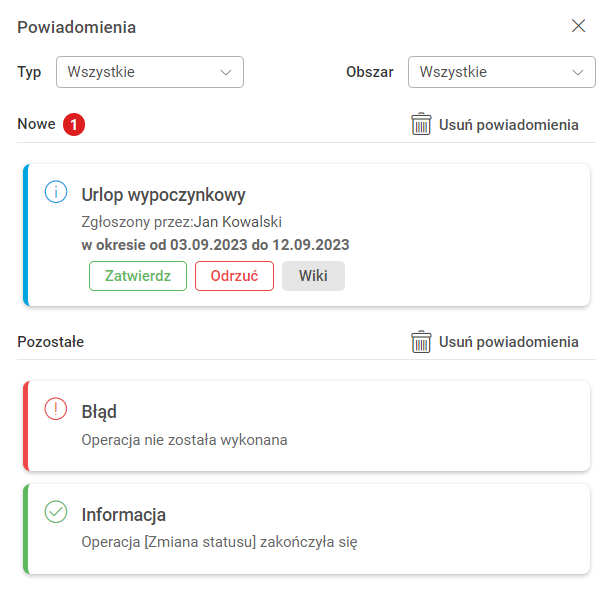The image size is (602, 609).
Task: Open the Typ dropdown
Action: coord(149,72)
